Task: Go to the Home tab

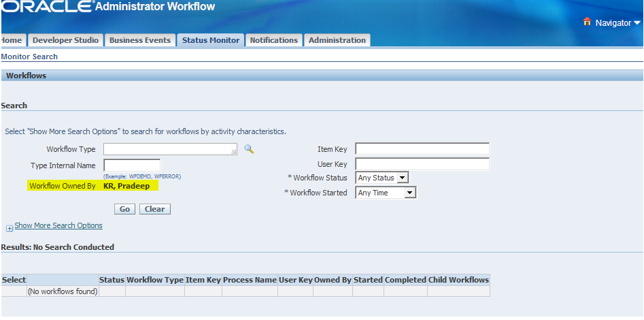Action: (x=12, y=40)
